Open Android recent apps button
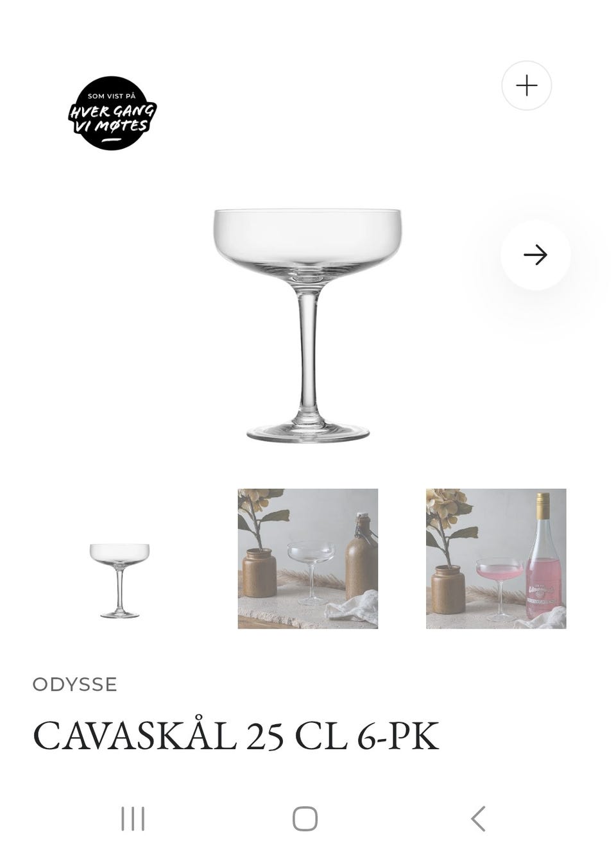This screenshot has height=857, width=616. click(133, 819)
